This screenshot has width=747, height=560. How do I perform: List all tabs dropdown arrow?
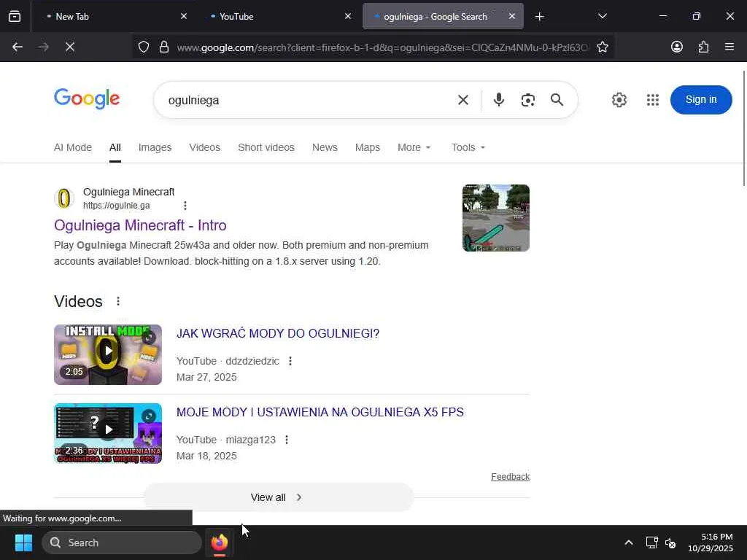[602, 16]
